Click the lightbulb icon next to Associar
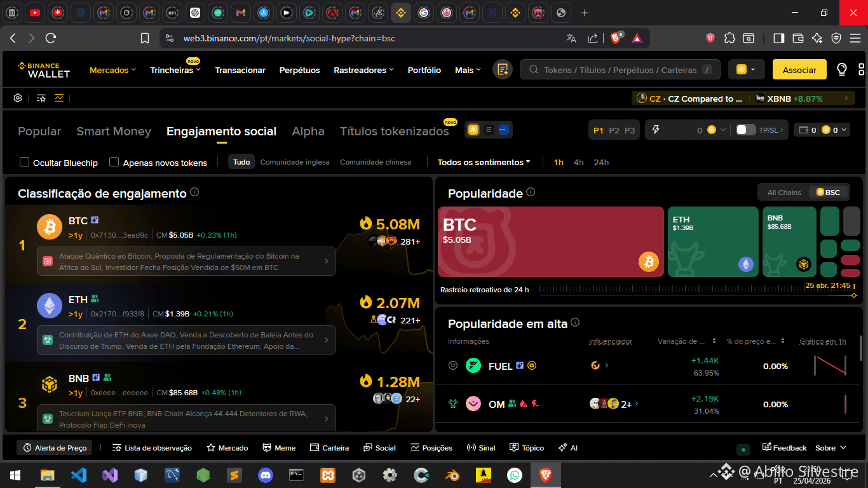This screenshot has width=868, height=488. point(842,69)
